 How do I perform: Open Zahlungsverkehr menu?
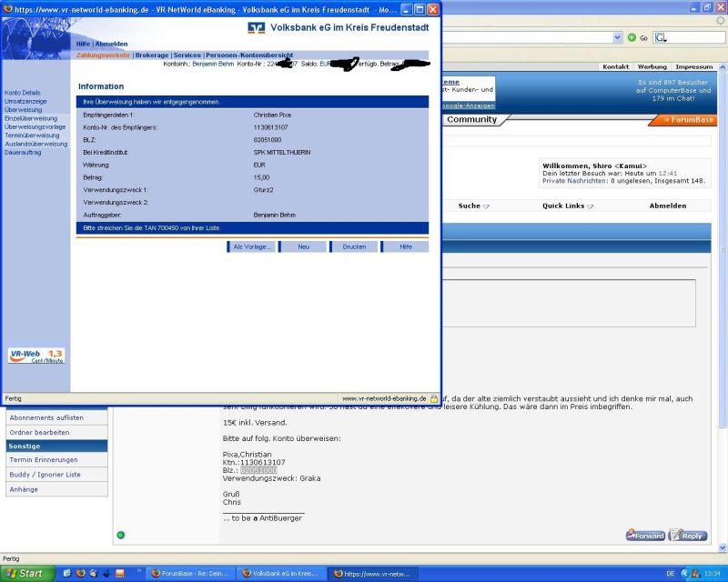point(103,55)
